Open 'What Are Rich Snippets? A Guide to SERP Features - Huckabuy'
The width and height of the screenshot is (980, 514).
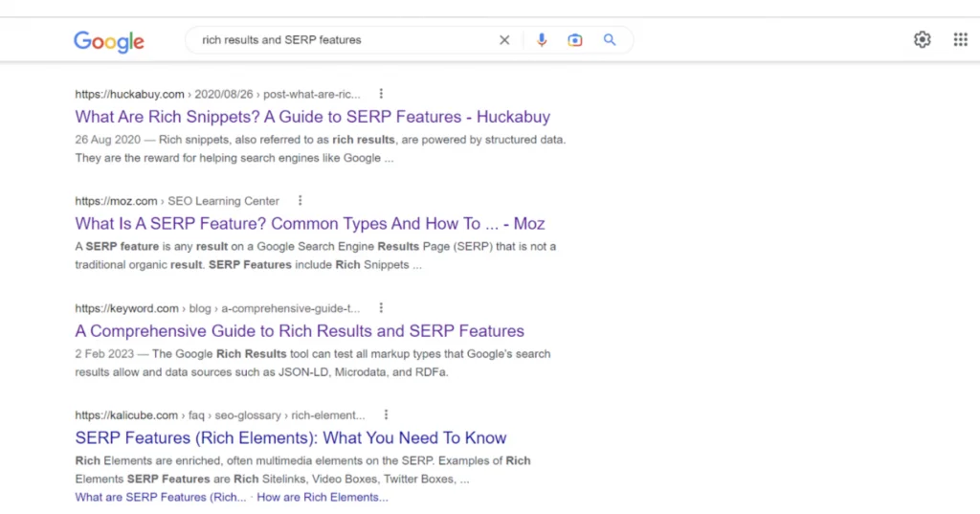(x=313, y=117)
